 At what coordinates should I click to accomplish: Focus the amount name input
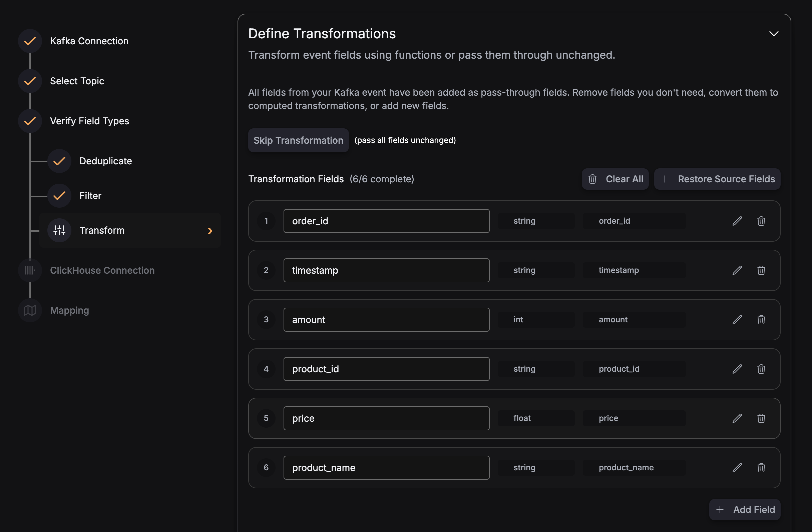(387, 319)
